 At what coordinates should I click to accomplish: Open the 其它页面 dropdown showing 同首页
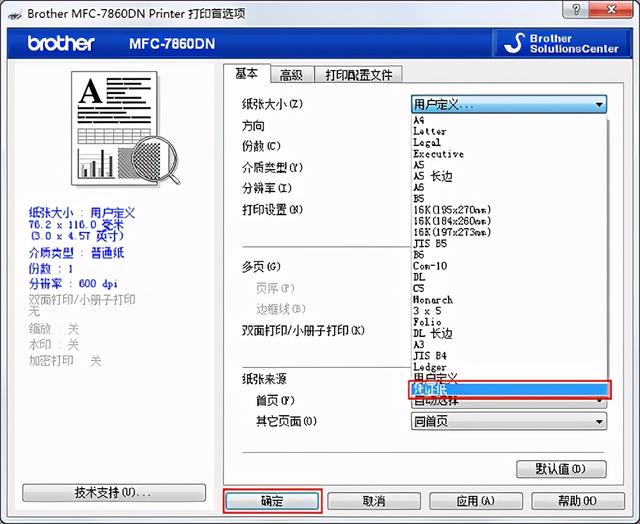coord(509,421)
